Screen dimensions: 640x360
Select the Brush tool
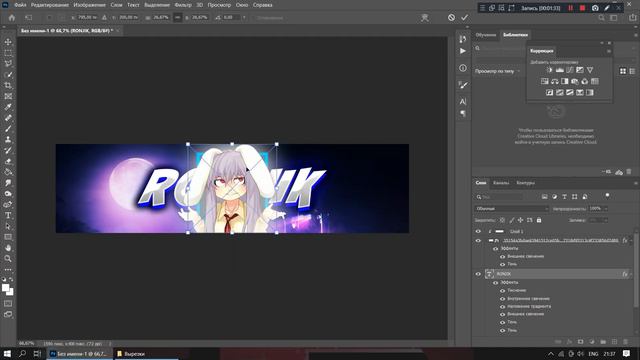tap(8, 129)
